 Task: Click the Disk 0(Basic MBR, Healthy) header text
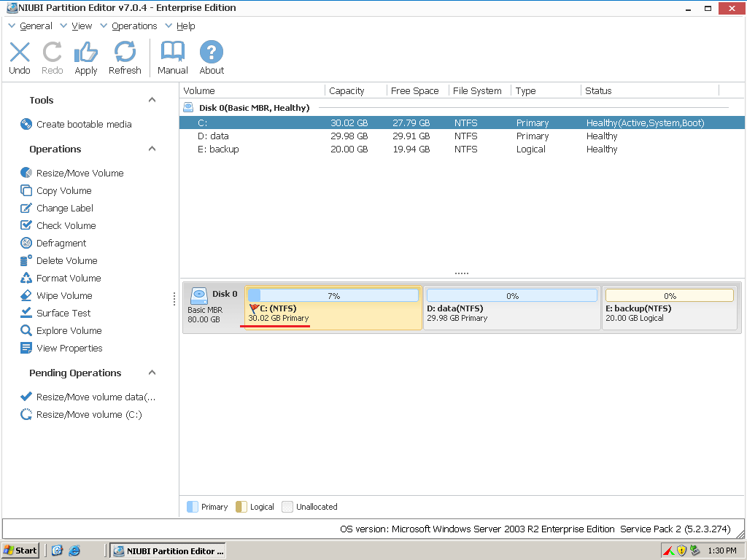click(x=255, y=108)
